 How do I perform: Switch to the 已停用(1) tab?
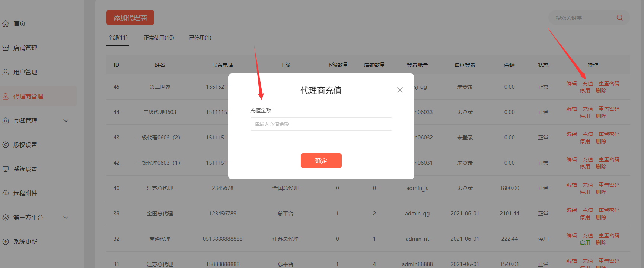click(x=200, y=38)
